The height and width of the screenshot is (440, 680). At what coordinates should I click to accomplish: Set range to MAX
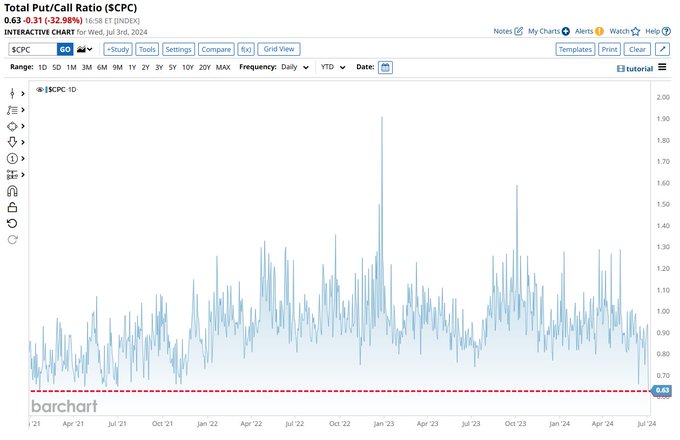tap(223, 68)
